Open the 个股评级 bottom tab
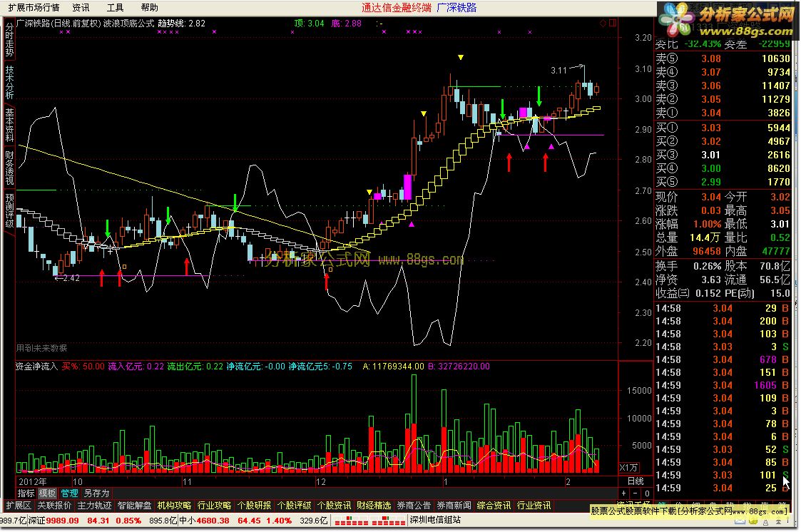The height and width of the screenshot is (532, 801). point(294,506)
